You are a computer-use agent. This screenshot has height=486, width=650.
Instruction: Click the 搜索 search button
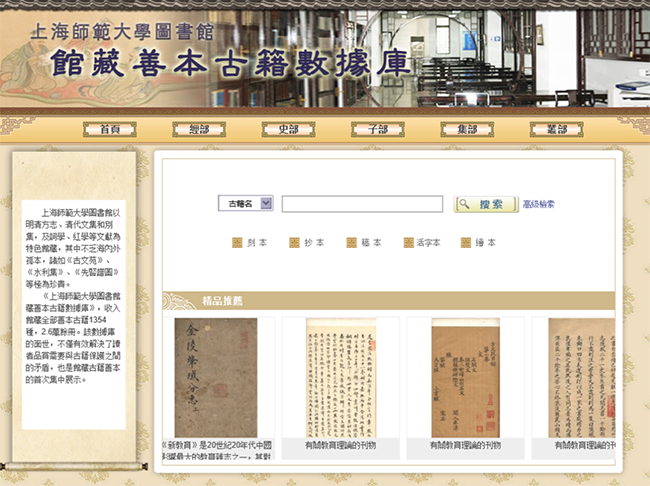pyautogui.click(x=486, y=204)
